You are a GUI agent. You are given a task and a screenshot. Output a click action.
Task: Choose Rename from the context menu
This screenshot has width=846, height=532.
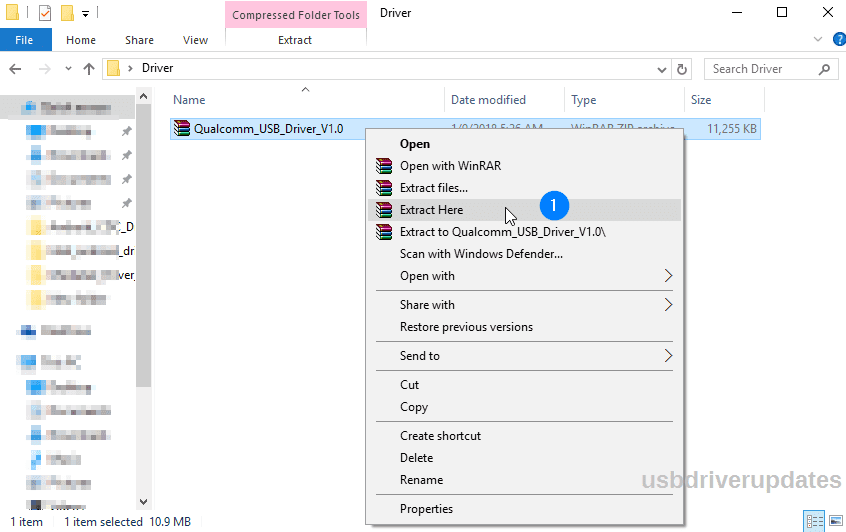pyautogui.click(x=524, y=480)
